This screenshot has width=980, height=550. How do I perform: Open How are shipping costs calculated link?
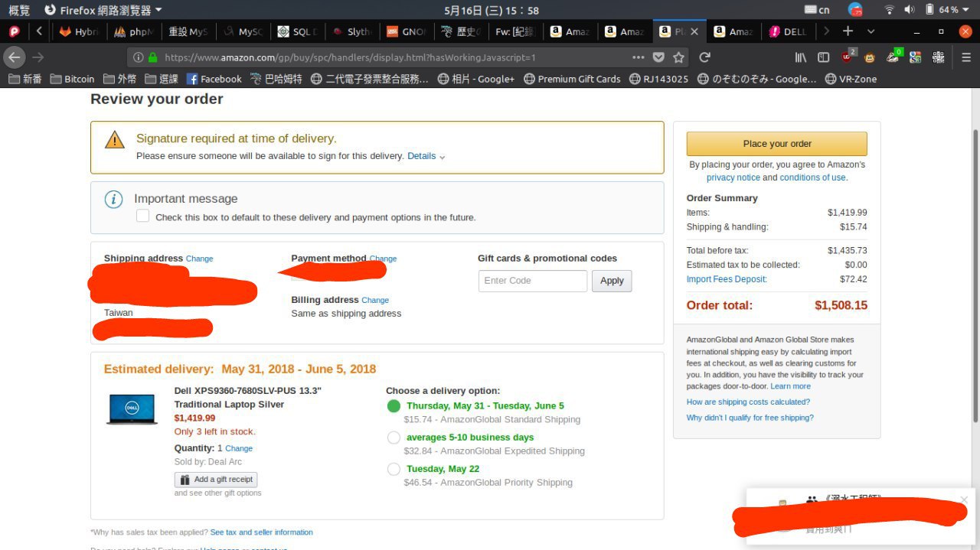[x=748, y=402]
